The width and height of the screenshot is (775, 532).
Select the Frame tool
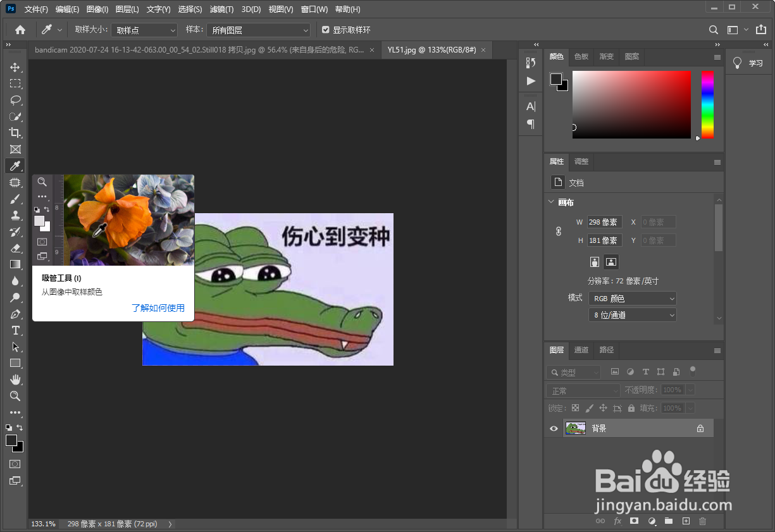(x=15, y=149)
